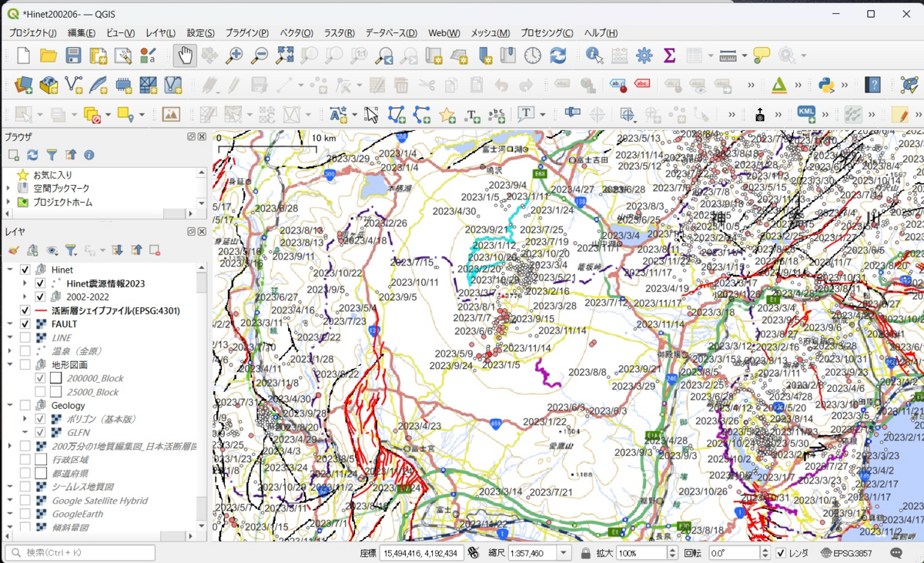Open the Python console icon
Screen dimensions: 924x563
pos(827,85)
